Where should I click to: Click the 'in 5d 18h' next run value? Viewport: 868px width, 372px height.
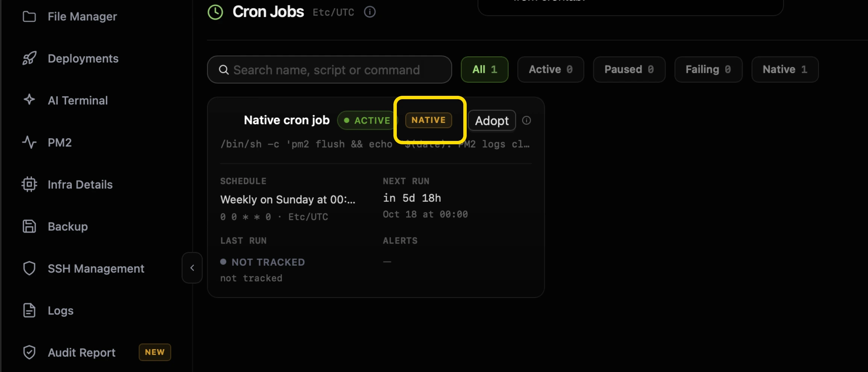[x=412, y=198]
